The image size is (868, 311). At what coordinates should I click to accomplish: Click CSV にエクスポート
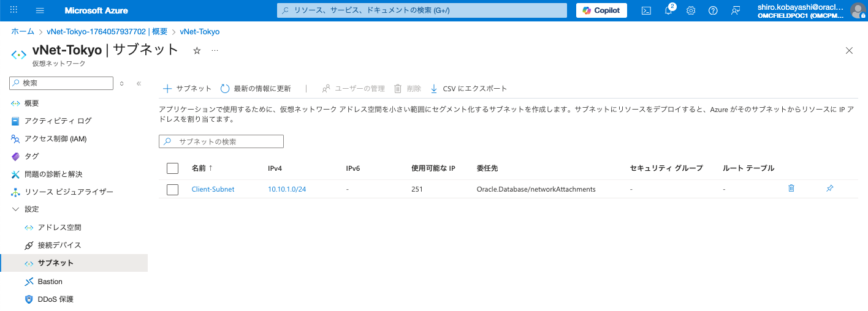pyautogui.click(x=469, y=89)
